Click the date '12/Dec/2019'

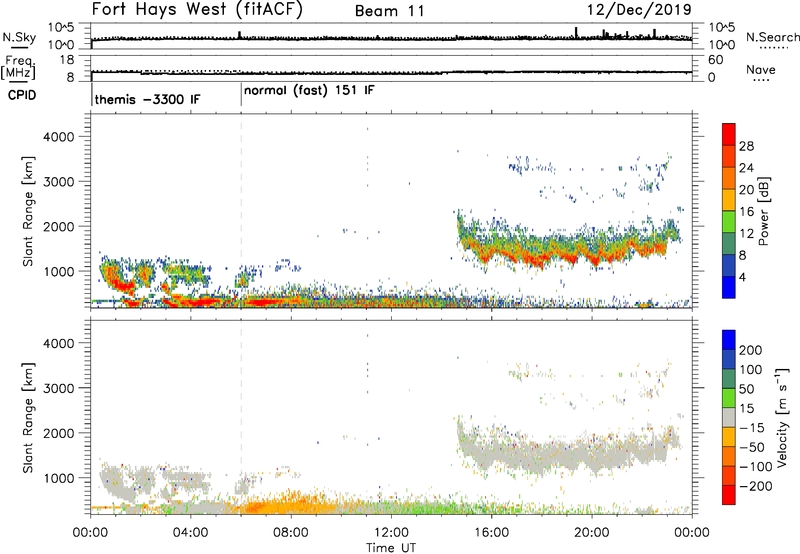click(x=639, y=9)
